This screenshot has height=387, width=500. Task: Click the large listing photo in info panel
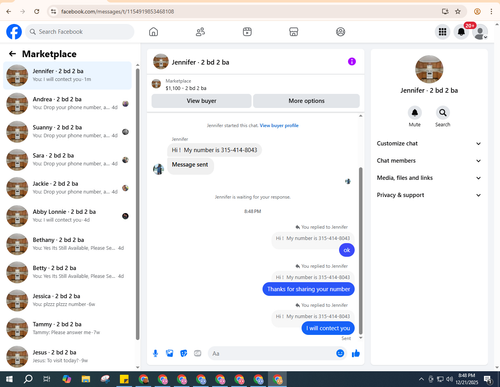point(429,69)
